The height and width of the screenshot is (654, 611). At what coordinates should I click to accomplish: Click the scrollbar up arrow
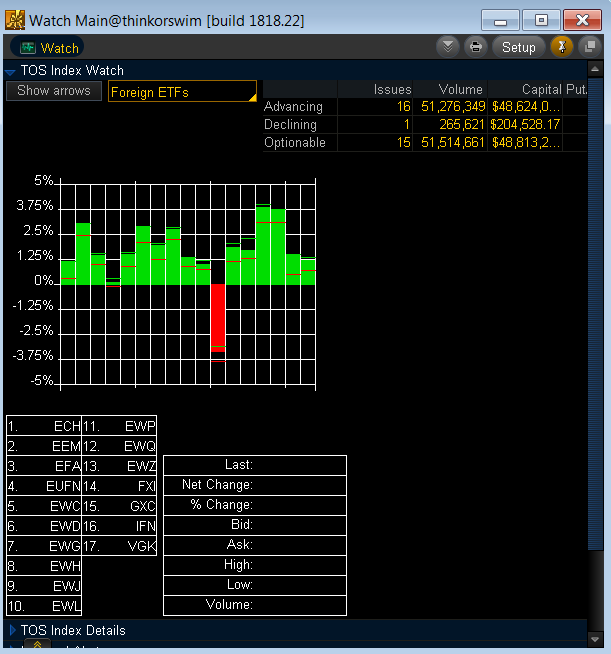[595, 69]
